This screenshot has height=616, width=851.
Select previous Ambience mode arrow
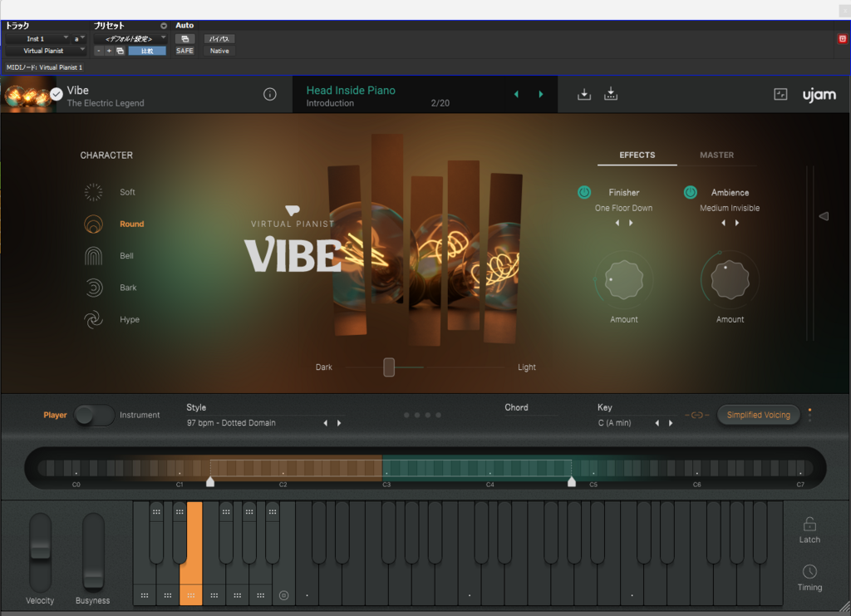point(724,223)
